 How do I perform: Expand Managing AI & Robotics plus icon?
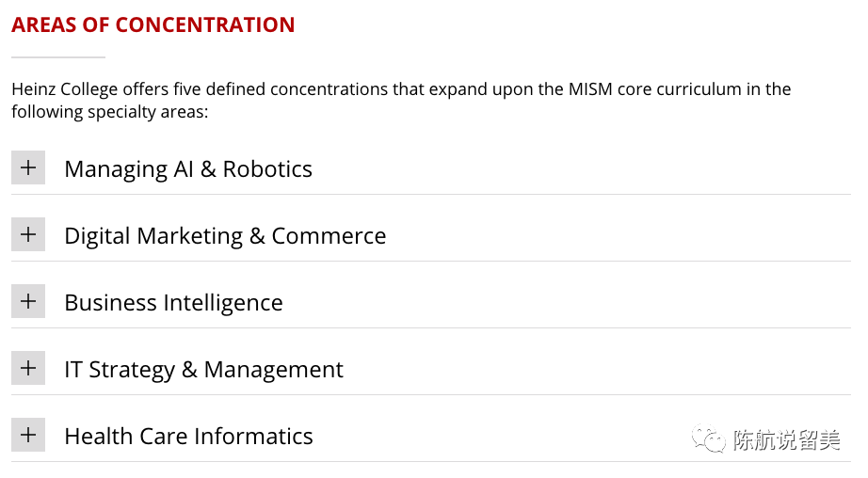(x=28, y=167)
